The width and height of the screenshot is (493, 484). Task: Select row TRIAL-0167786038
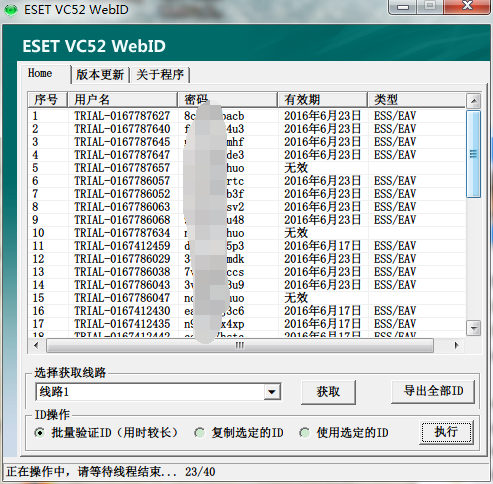tap(247, 272)
